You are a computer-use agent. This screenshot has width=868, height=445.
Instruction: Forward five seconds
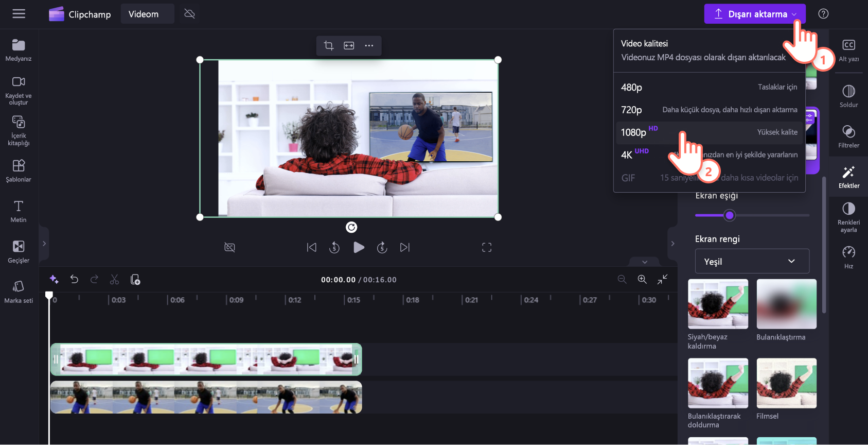pos(382,248)
